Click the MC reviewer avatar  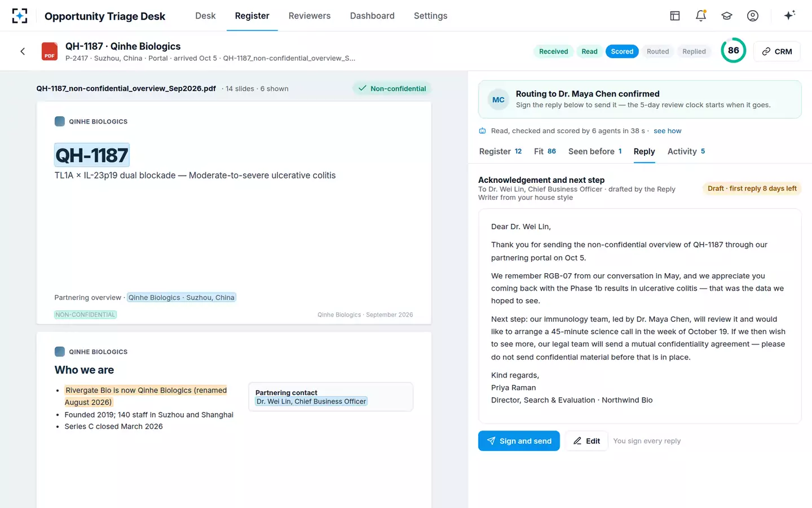point(498,99)
